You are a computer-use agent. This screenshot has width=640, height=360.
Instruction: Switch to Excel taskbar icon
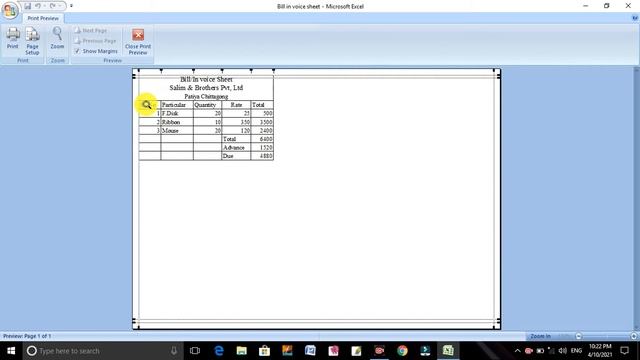(448, 351)
